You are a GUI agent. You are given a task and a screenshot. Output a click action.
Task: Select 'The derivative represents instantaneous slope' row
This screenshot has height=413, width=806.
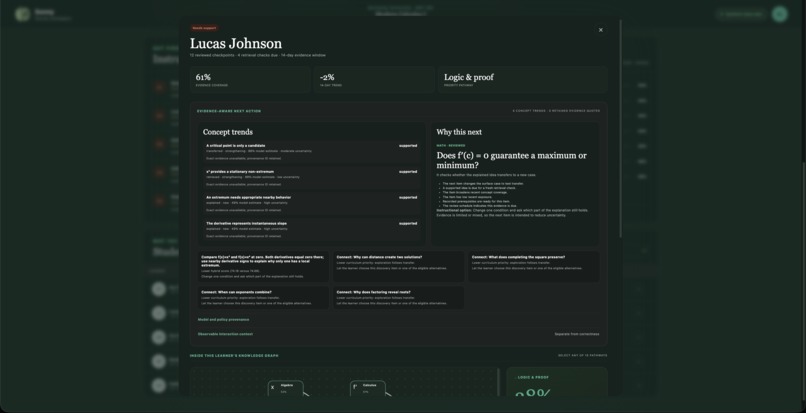[x=312, y=229]
